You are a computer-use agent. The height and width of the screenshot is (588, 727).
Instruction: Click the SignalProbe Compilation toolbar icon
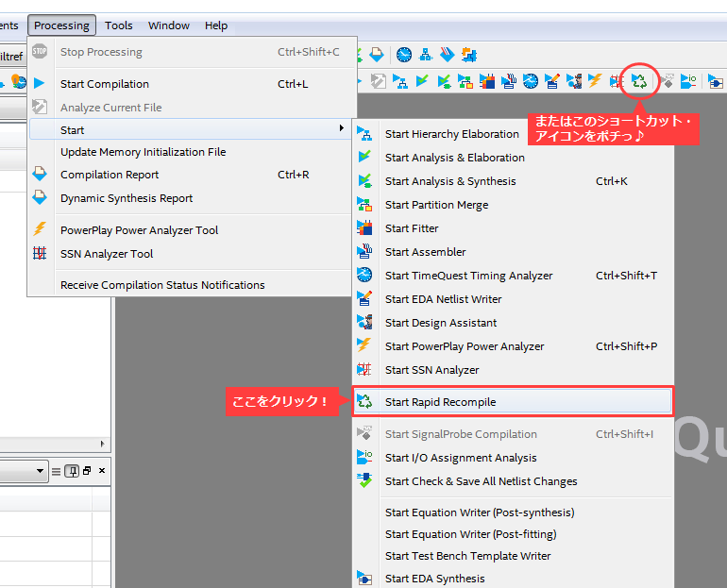(668, 81)
